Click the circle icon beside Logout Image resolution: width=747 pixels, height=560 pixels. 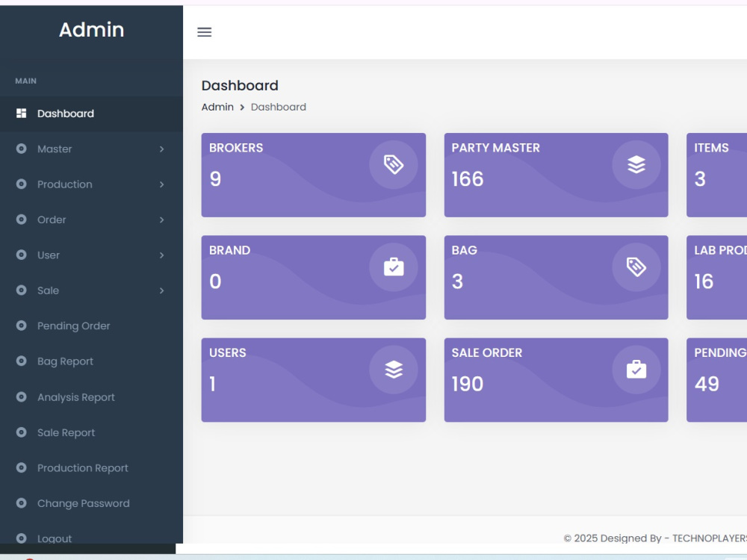pyautogui.click(x=22, y=538)
